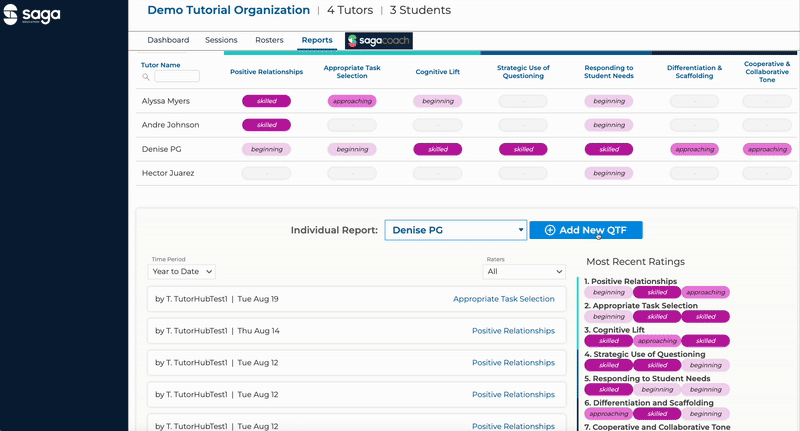
Task: Open the Time Period Year to Date dropdown
Action: point(182,271)
